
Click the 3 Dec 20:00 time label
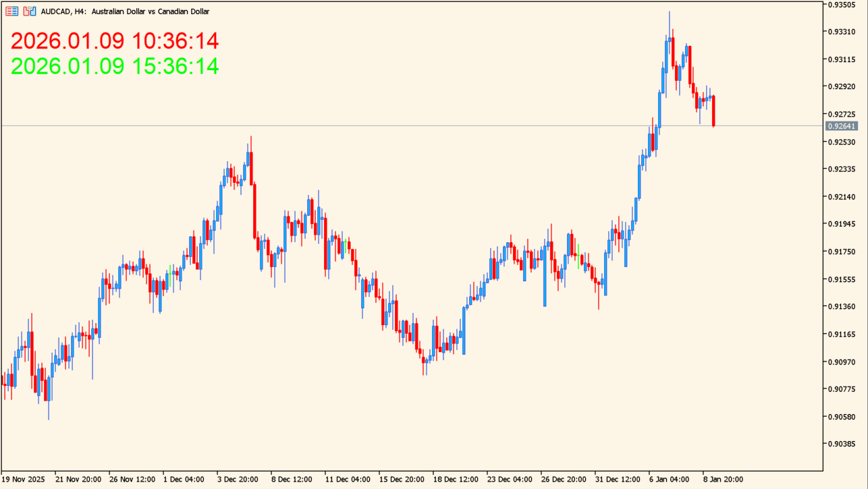point(238,479)
